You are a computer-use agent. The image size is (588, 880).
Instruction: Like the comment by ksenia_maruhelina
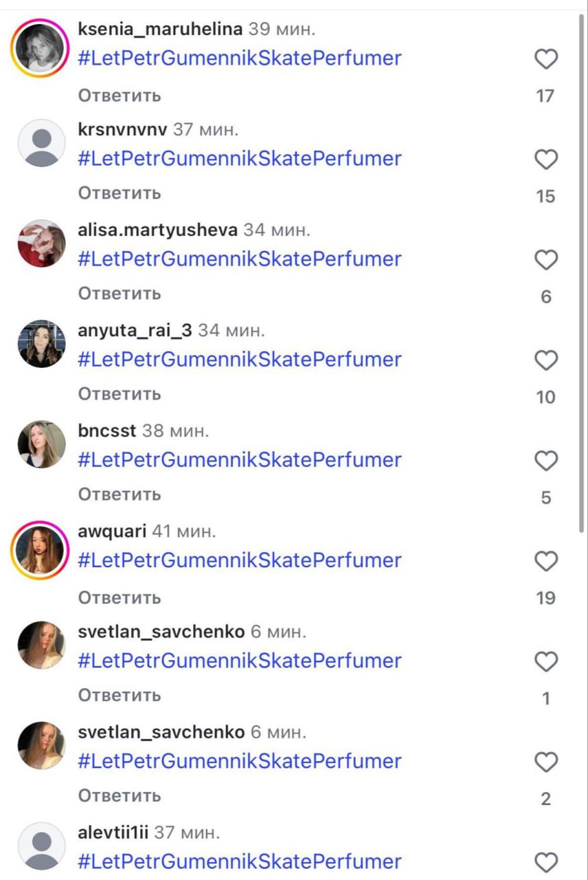546,60
